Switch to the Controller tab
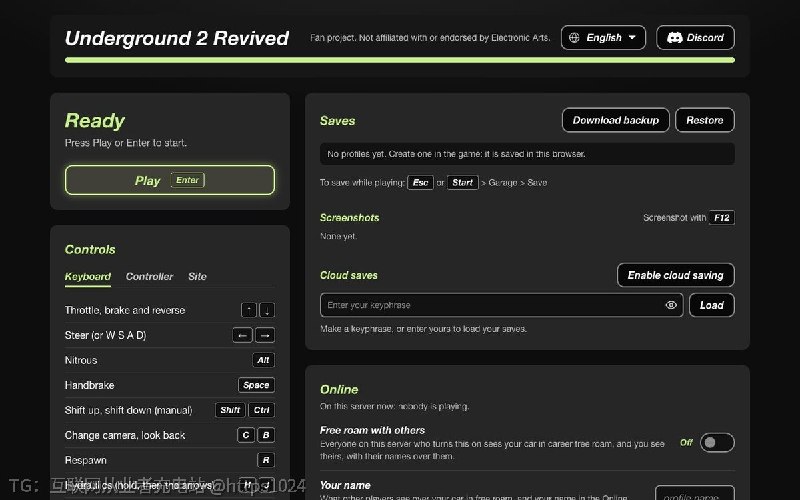The height and width of the screenshot is (500, 800). [x=149, y=277]
